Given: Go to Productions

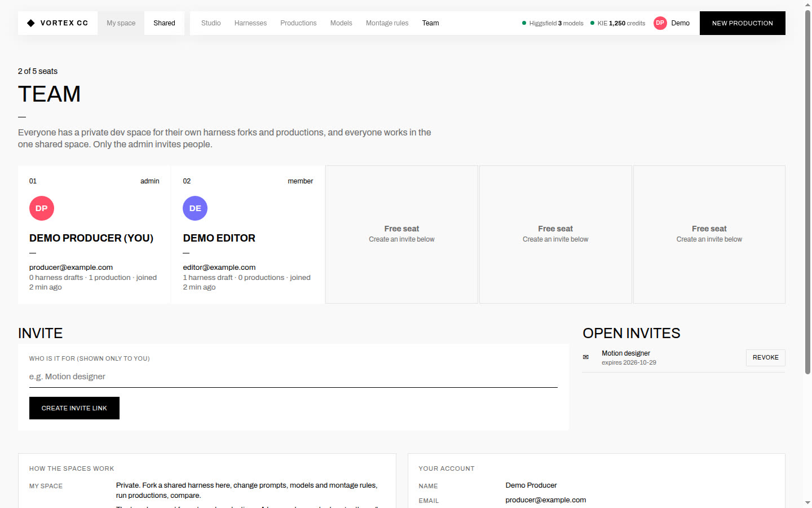Looking at the screenshot, I should coord(298,23).
